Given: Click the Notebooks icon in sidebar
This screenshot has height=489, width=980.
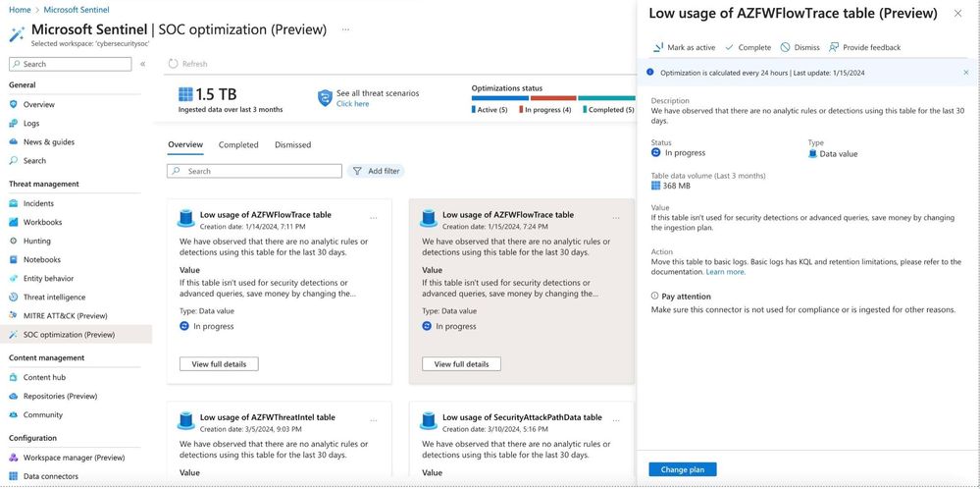Looking at the screenshot, I should tap(13, 259).
